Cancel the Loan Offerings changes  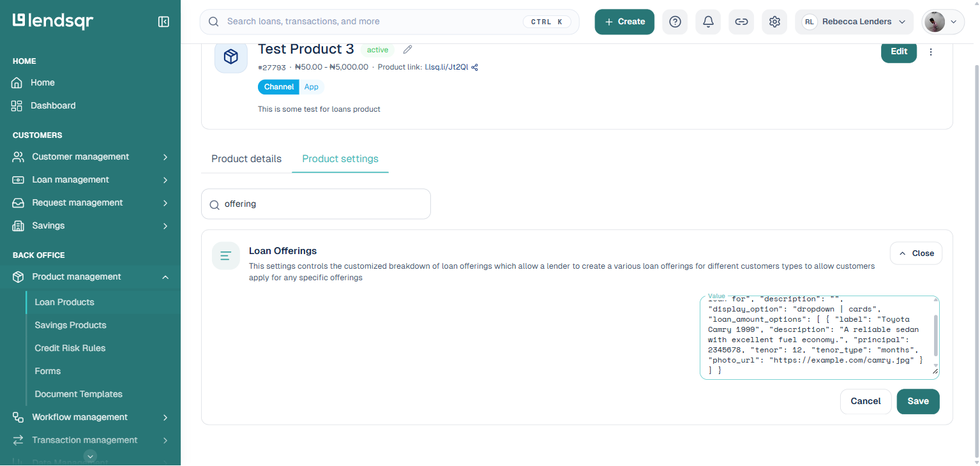866,402
